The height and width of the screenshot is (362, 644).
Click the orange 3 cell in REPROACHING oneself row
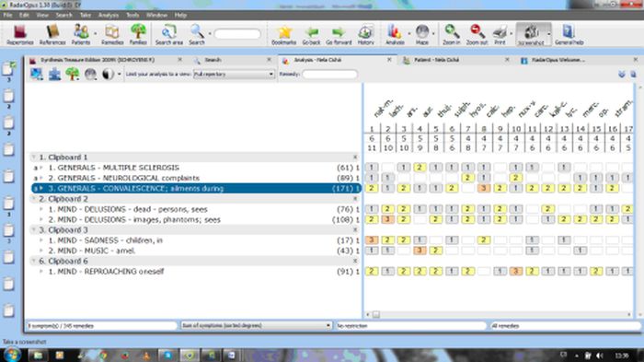tap(515, 271)
